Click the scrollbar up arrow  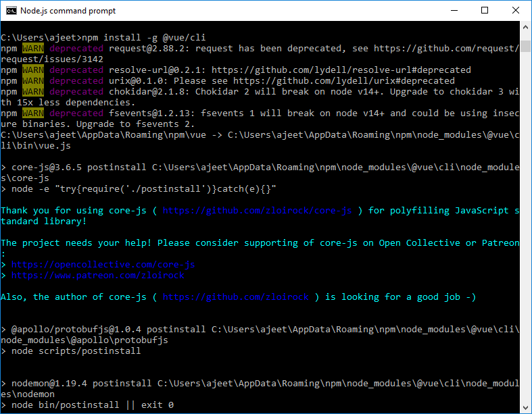[525, 27]
